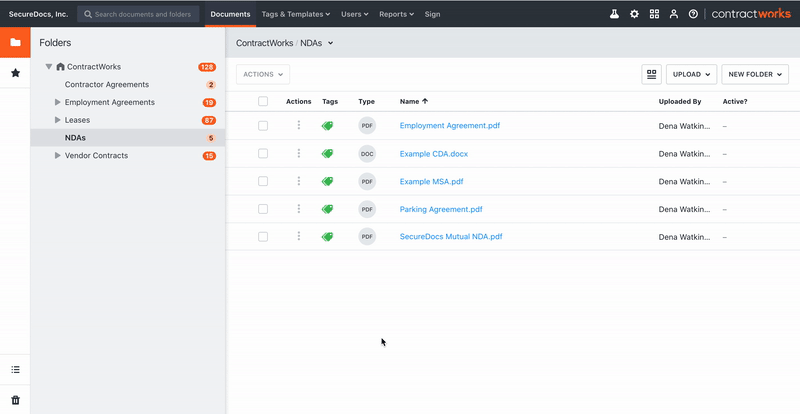Open the NEW FOLDER dropdown

(x=755, y=75)
